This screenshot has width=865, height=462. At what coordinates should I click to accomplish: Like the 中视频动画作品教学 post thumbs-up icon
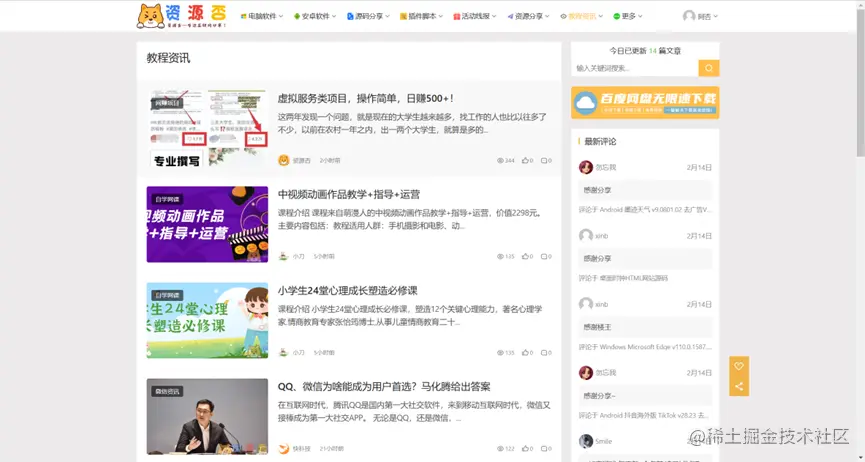click(525, 257)
